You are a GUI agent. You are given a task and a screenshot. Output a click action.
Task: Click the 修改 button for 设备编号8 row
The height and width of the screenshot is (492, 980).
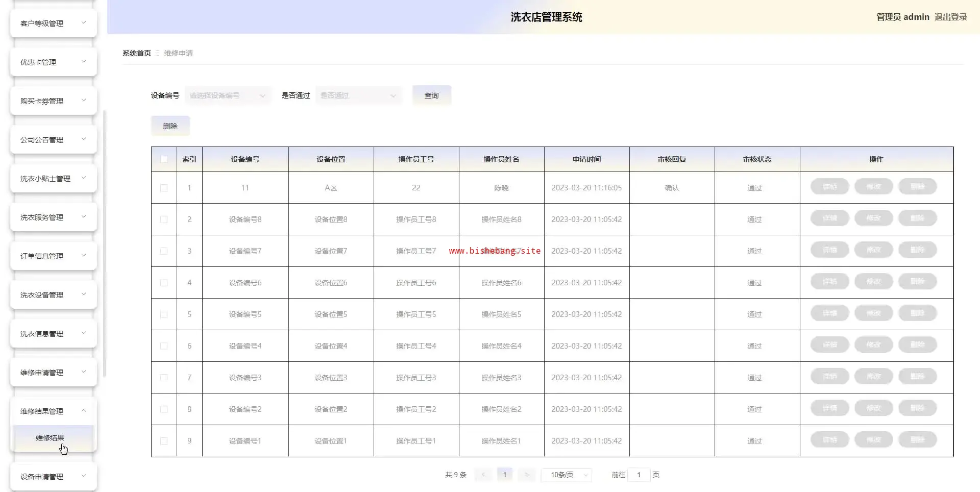click(873, 218)
